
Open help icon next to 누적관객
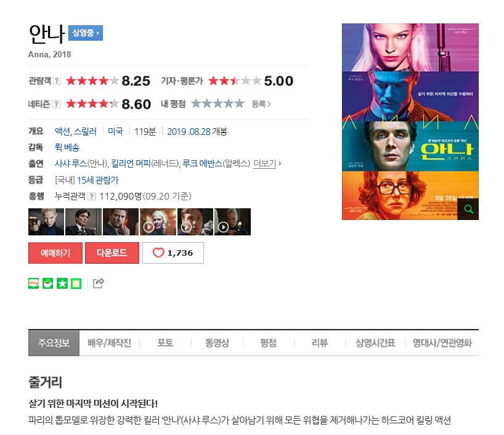(92, 196)
